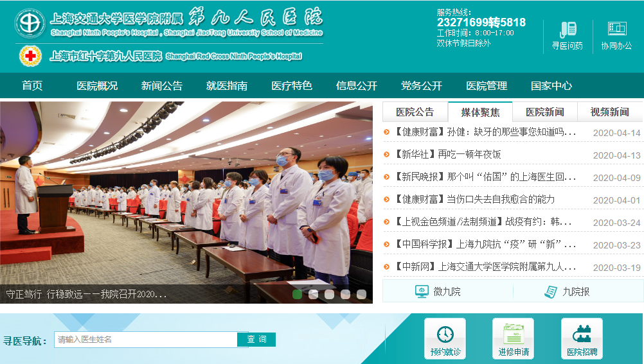Open 新华社 再吃一顿年夜饭 article
Screen dimensions: 644x364
point(447,155)
